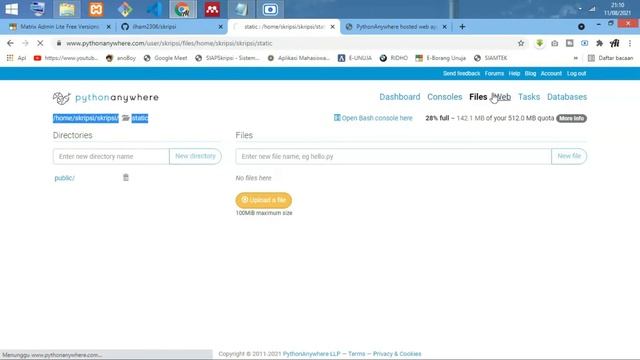Open the SIAMTEK bookmark
Viewport: 640px width, 360px height.
(491, 58)
